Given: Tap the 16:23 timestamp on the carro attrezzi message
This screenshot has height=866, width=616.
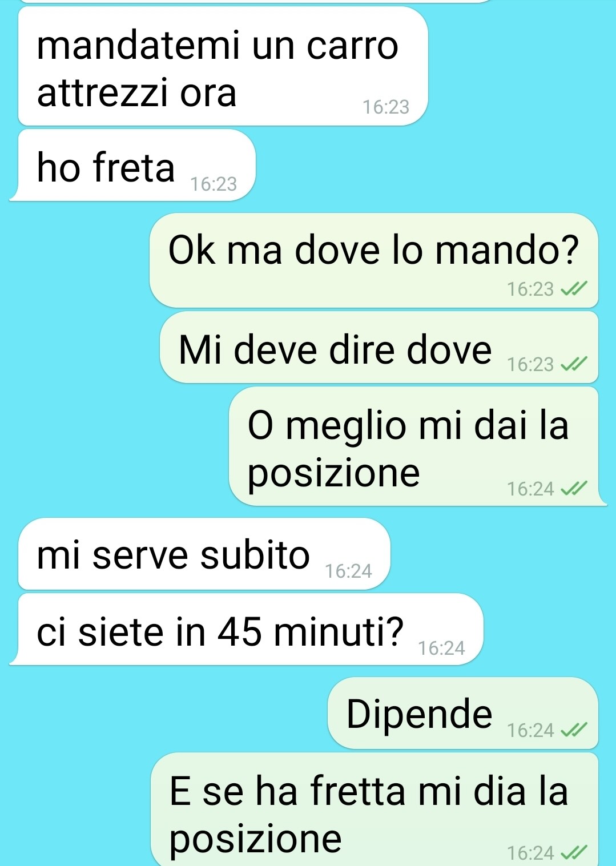Looking at the screenshot, I should tap(386, 107).
